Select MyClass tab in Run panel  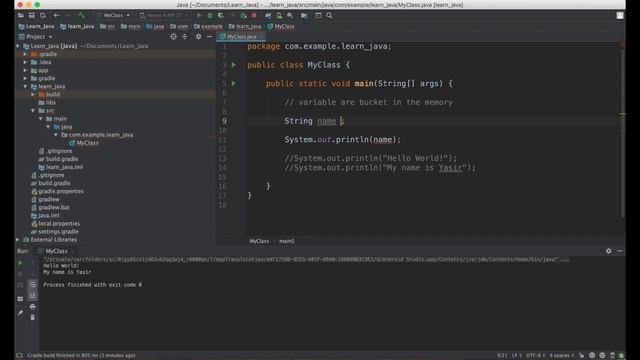(56, 251)
